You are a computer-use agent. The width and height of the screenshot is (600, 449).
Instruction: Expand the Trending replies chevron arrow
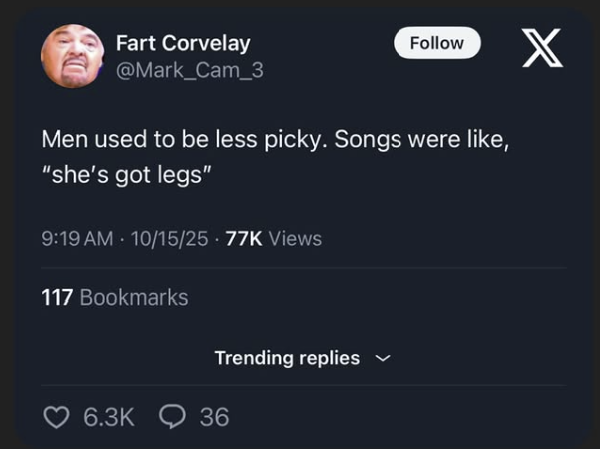point(383,358)
